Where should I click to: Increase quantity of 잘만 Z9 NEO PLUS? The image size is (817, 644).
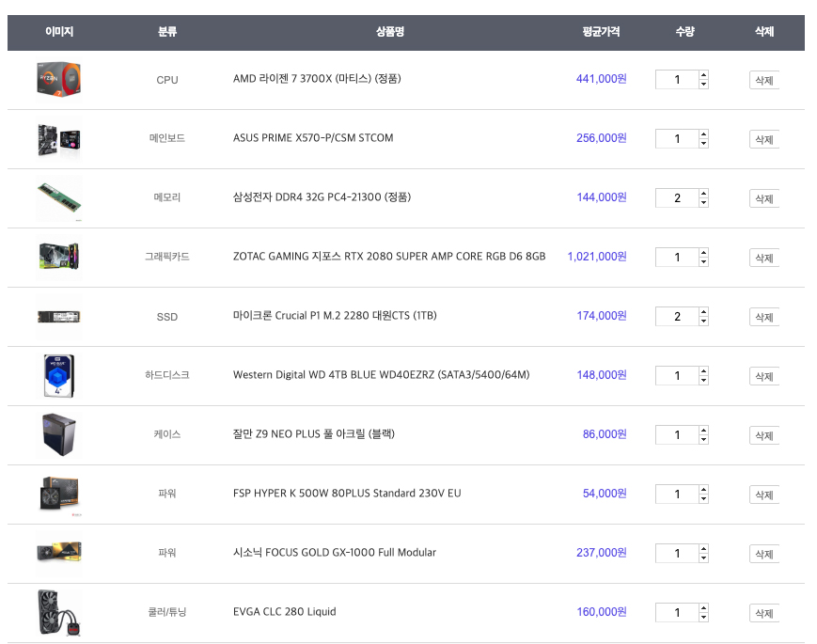pyautogui.click(x=703, y=431)
